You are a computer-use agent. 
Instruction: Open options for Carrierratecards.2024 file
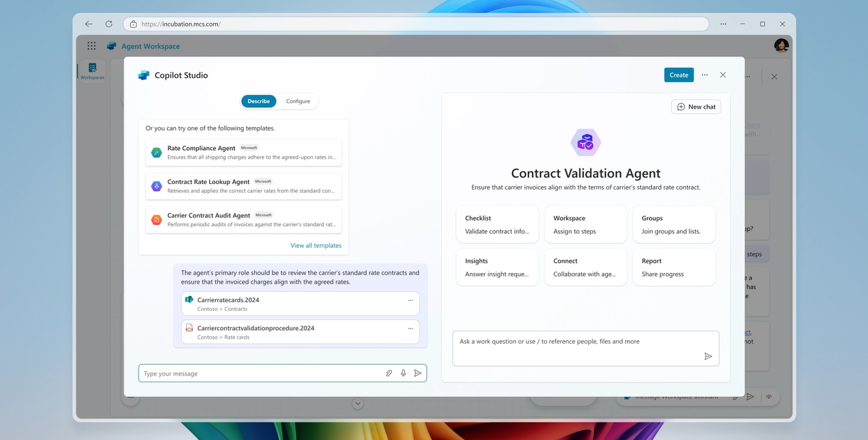(x=410, y=300)
